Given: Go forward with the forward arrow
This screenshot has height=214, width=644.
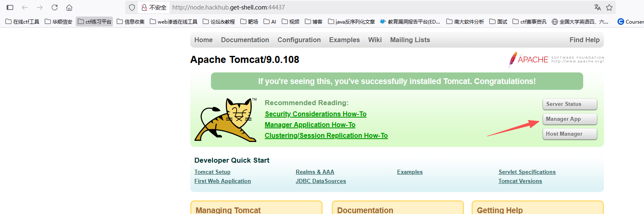Looking at the screenshot, I should point(40,7).
